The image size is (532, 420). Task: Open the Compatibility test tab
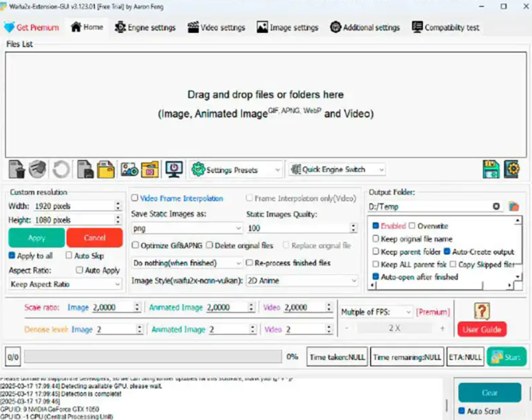click(x=446, y=28)
